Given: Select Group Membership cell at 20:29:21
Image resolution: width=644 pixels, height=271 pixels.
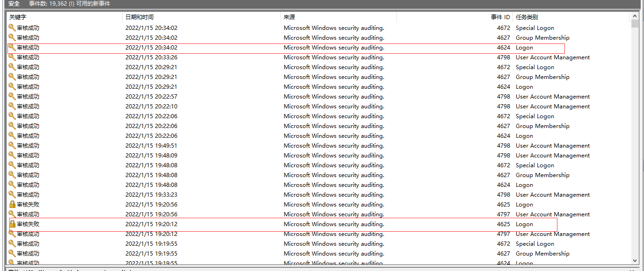Looking at the screenshot, I should (542, 77).
